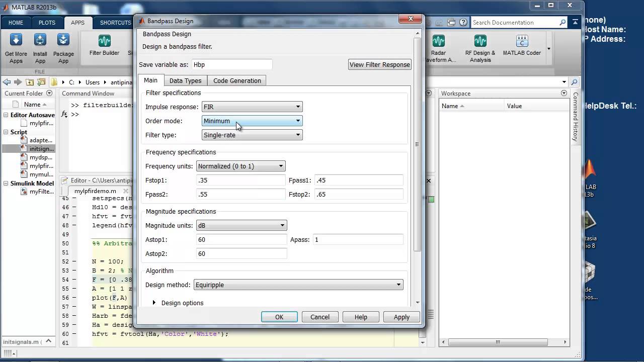Open the Order mode dropdown

point(252,121)
